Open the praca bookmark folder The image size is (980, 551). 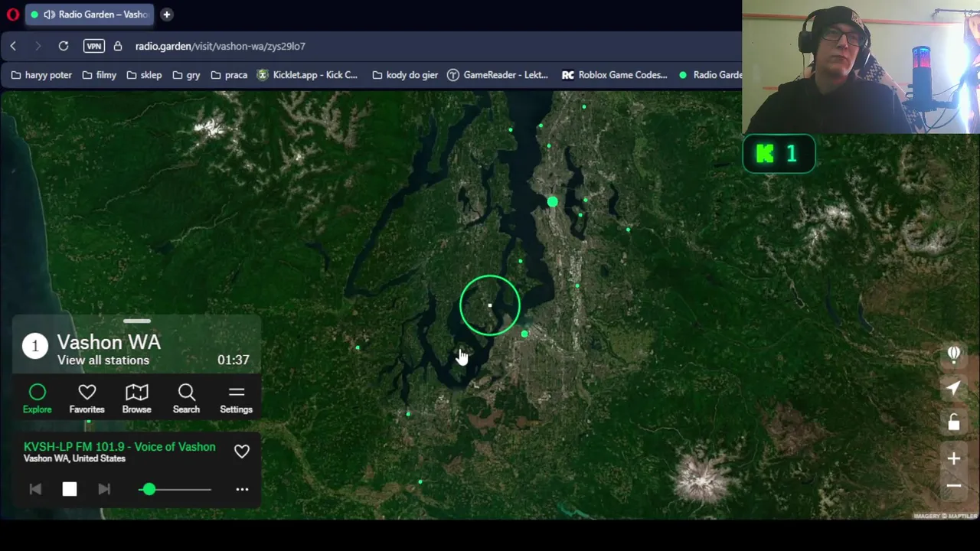pyautogui.click(x=228, y=75)
